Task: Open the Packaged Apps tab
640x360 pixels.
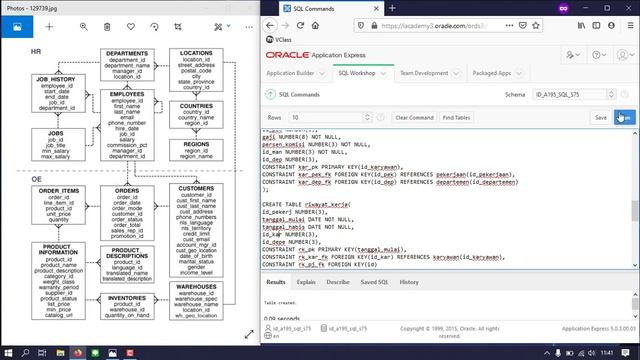Action: (492, 73)
